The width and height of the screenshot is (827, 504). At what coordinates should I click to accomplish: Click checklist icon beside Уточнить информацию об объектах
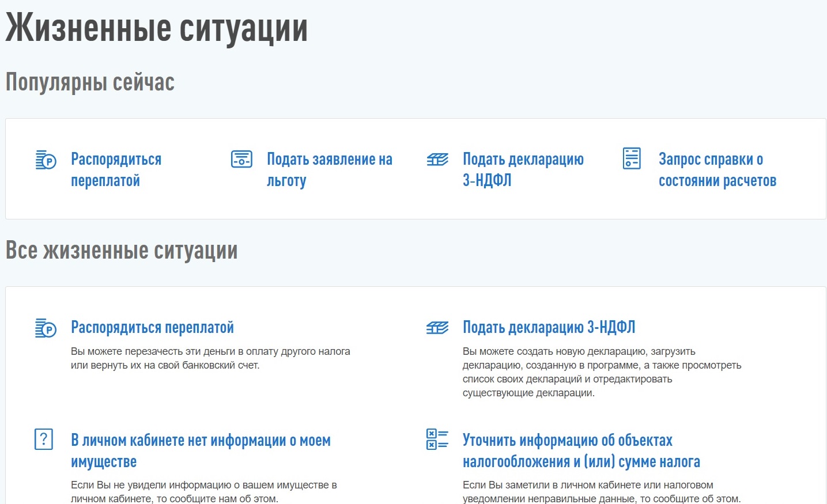(x=437, y=439)
